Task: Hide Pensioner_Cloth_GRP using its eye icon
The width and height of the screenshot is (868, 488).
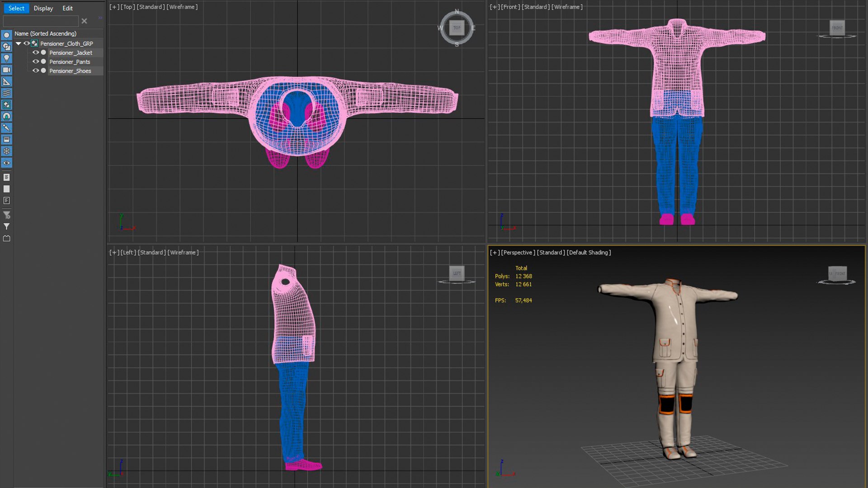Action: click(x=27, y=43)
